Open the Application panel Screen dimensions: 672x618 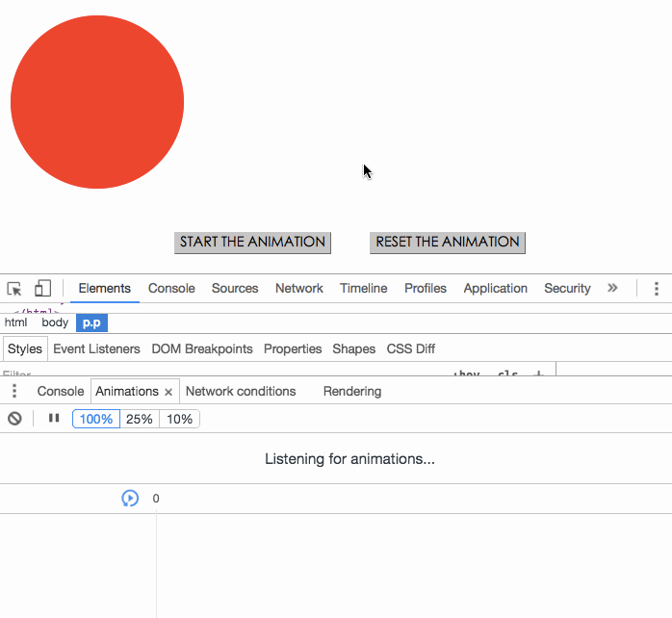pyautogui.click(x=496, y=289)
